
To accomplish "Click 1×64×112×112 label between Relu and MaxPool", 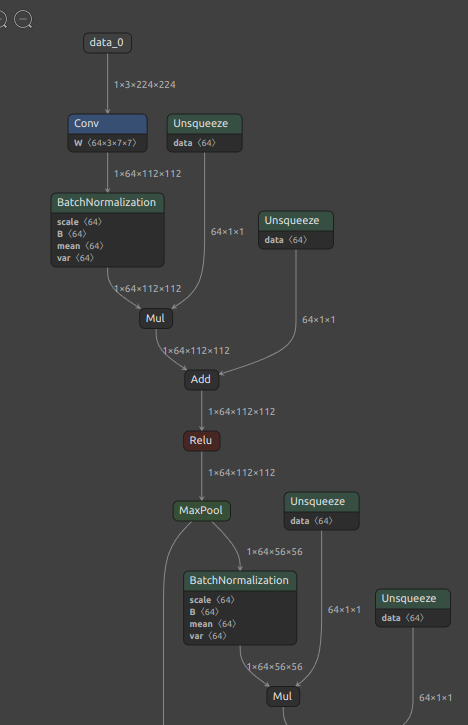I will (241, 473).
